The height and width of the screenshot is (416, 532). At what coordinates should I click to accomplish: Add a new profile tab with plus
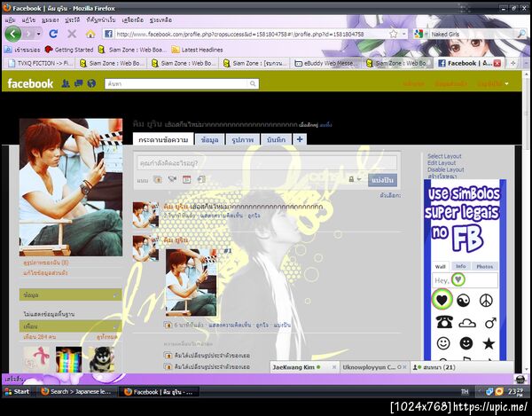click(300, 139)
